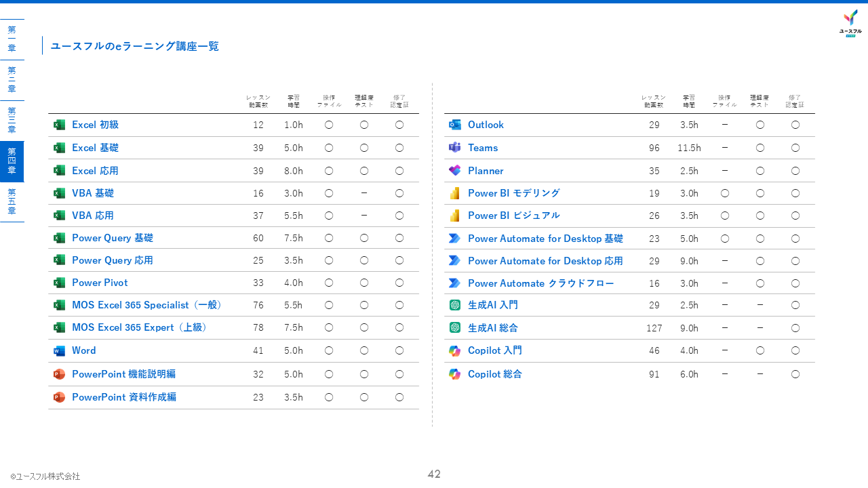Click the Planner icon in the right table
Screen dimensions: 868x488
point(455,171)
